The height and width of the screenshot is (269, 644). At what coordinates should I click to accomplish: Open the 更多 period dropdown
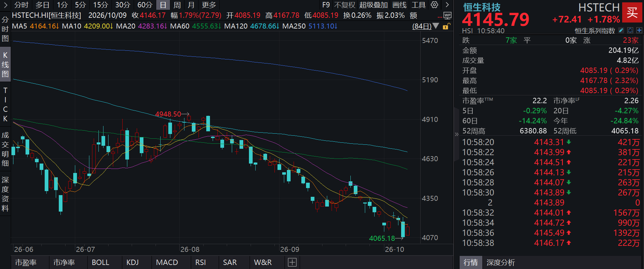(x=209, y=5)
